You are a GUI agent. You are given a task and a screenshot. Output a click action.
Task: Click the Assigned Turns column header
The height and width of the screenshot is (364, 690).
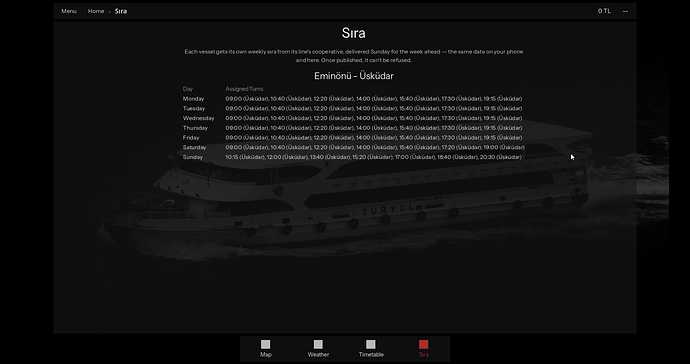pyautogui.click(x=244, y=89)
